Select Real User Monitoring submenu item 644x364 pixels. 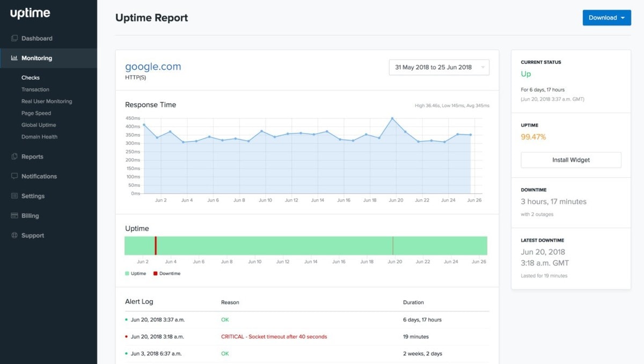click(47, 101)
